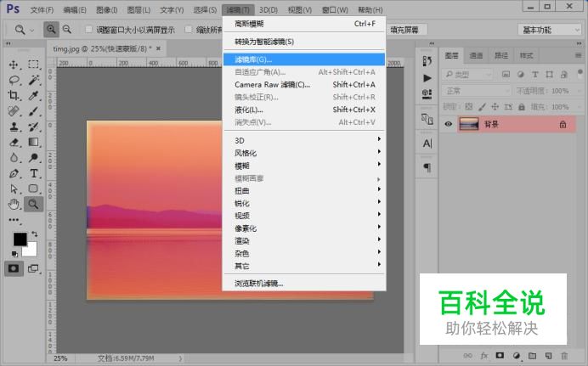
Task: Select the Horizontal Type tool
Action: click(33, 173)
